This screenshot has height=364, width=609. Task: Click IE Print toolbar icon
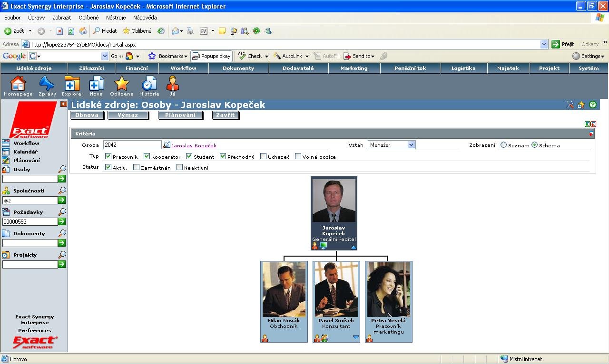pyautogui.click(x=190, y=31)
